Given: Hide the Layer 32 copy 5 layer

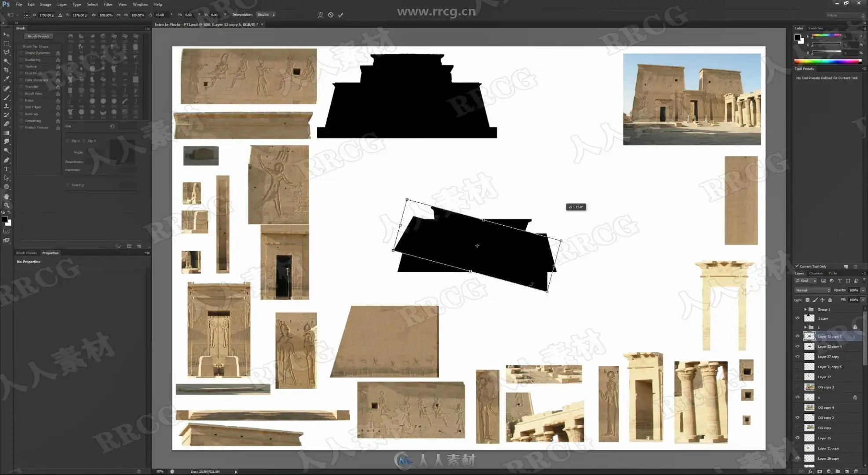Looking at the screenshot, I should click(797, 336).
